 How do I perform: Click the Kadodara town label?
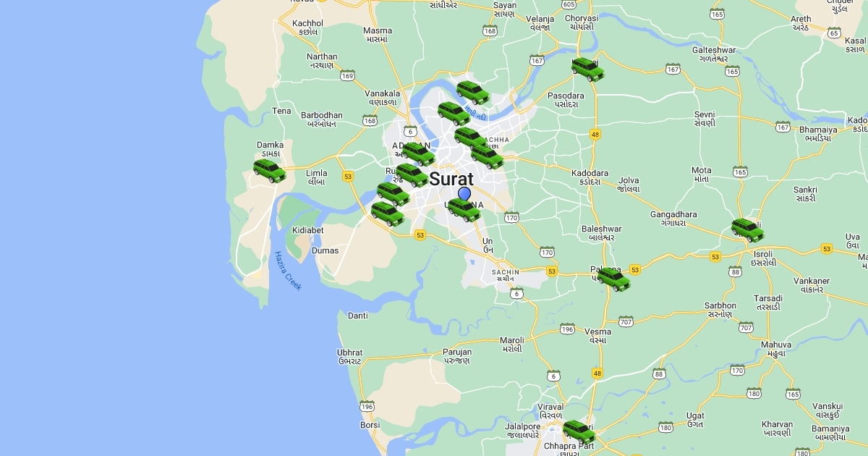(590, 173)
